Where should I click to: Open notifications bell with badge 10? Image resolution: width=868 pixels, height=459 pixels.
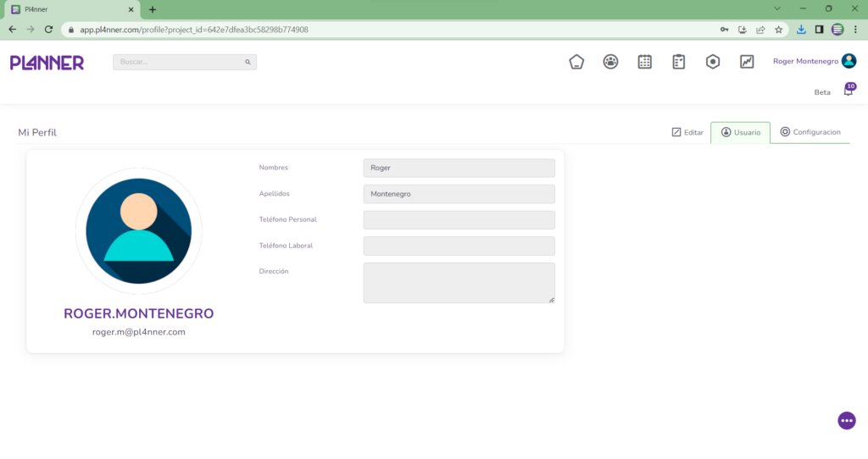click(x=849, y=90)
